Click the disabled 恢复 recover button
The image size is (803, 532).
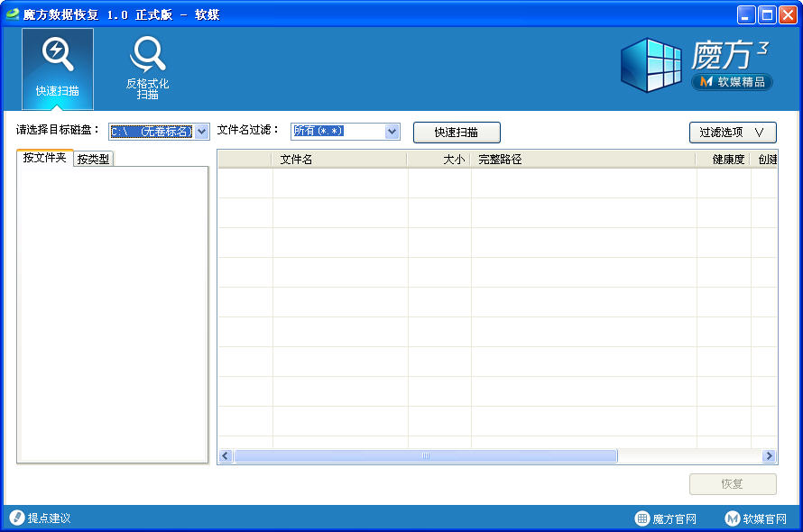coord(733,484)
